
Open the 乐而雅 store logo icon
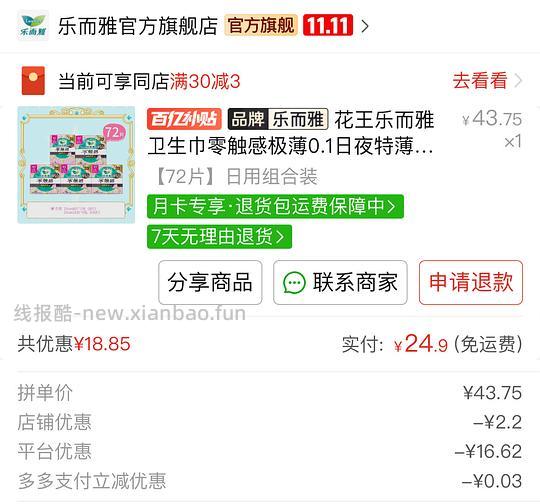tap(33, 25)
